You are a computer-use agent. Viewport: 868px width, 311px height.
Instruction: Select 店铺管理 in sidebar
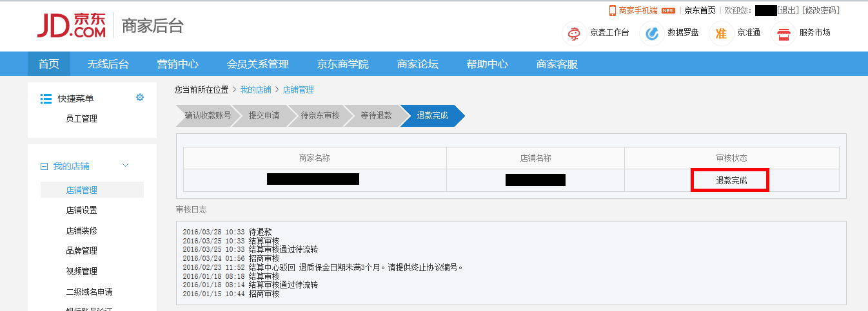(92, 190)
